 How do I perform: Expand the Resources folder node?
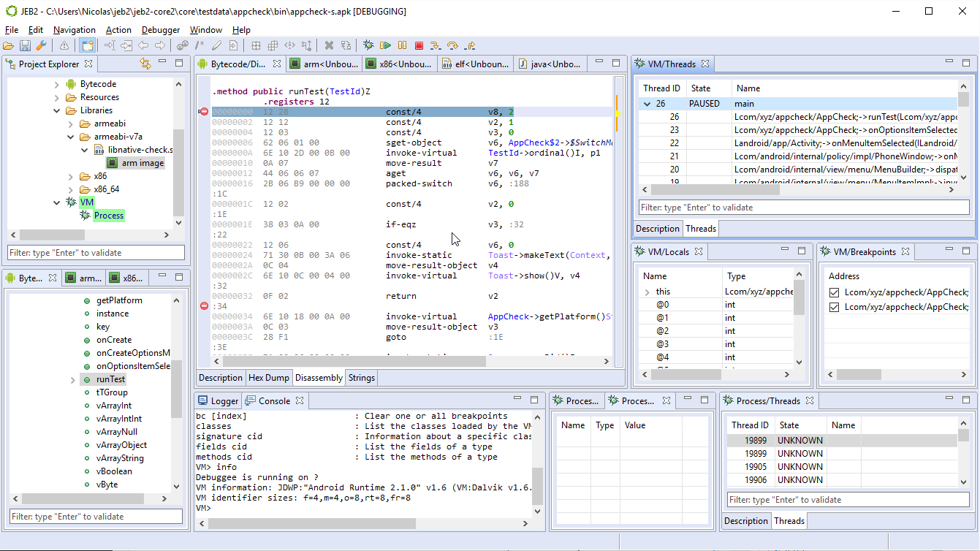(57, 98)
